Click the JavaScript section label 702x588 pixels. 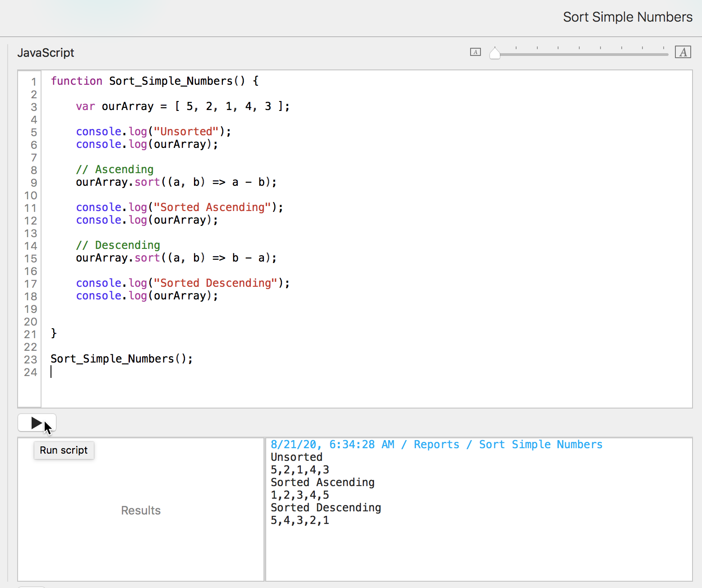(x=46, y=53)
